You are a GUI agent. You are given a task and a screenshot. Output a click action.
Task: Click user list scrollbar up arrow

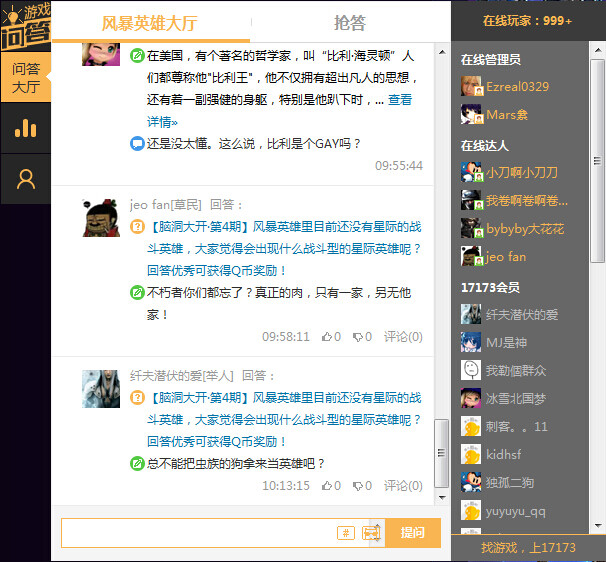point(597,50)
